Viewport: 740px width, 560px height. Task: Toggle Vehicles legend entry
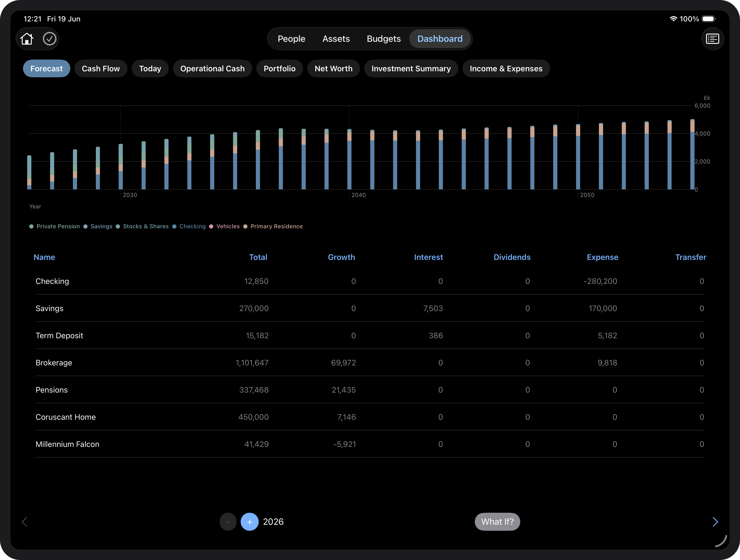coord(224,226)
